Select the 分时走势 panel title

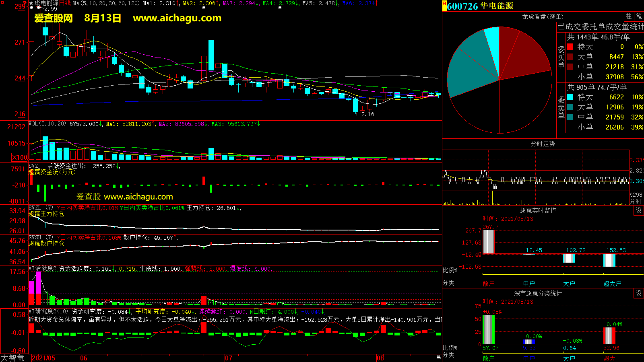(543, 144)
